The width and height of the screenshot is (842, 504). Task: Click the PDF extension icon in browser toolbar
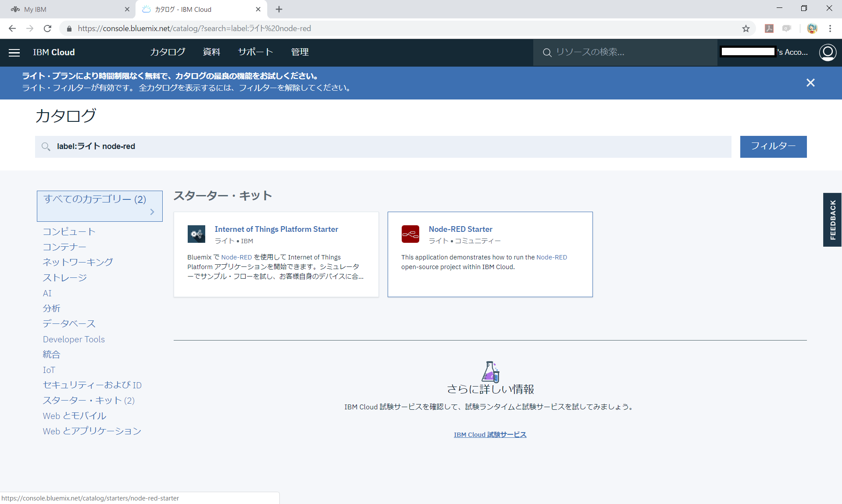769,28
